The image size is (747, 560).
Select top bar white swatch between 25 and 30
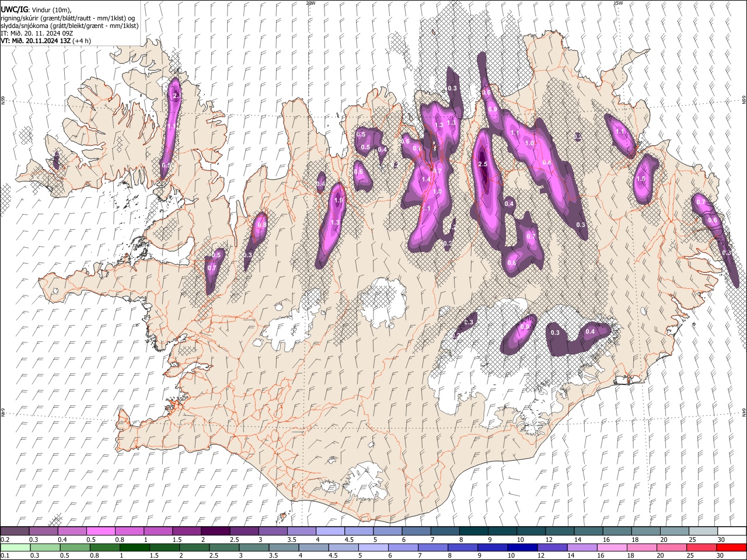tap(704, 531)
